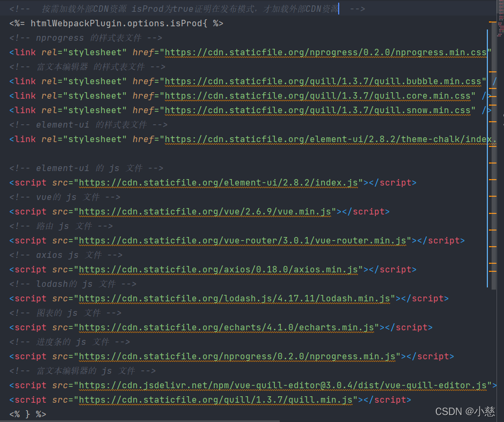
Task: Click the nprogress.min.js script URL
Action: coord(237,356)
